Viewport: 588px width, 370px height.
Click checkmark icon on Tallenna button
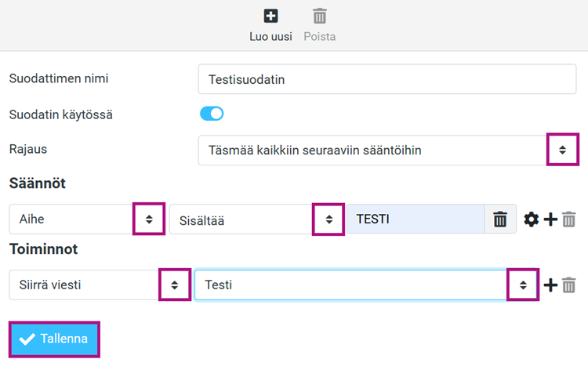[x=27, y=339]
